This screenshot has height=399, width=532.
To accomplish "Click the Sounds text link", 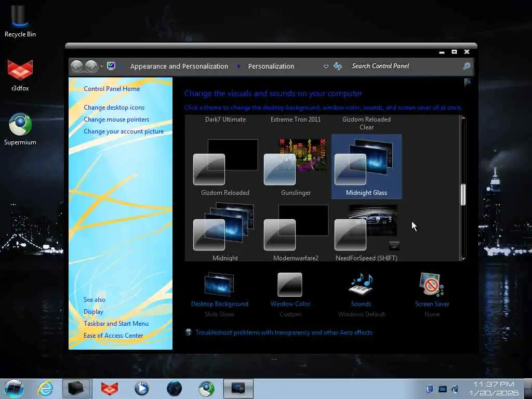I will tap(361, 304).
